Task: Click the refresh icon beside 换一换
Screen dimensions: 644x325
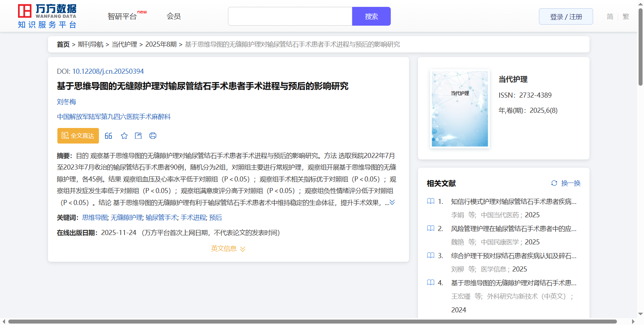Action: (554, 183)
